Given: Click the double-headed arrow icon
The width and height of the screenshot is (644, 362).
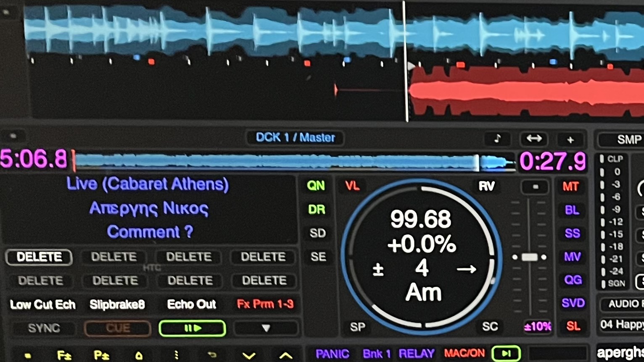Looking at the screenshot, I should (x=533, y=139).
